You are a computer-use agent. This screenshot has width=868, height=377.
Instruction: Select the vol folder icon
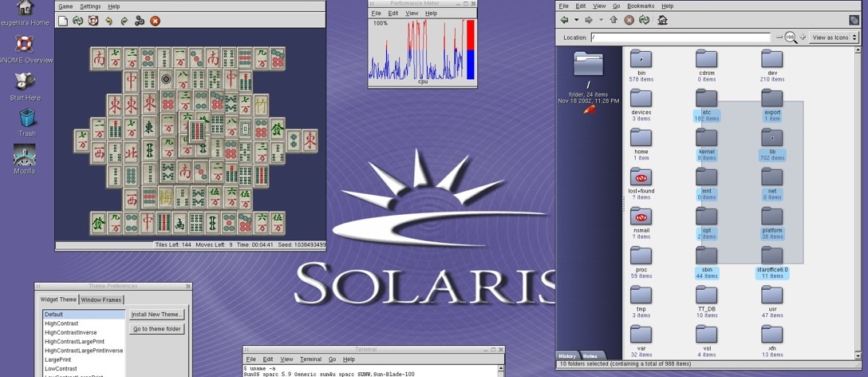click(x=706, y=335)
